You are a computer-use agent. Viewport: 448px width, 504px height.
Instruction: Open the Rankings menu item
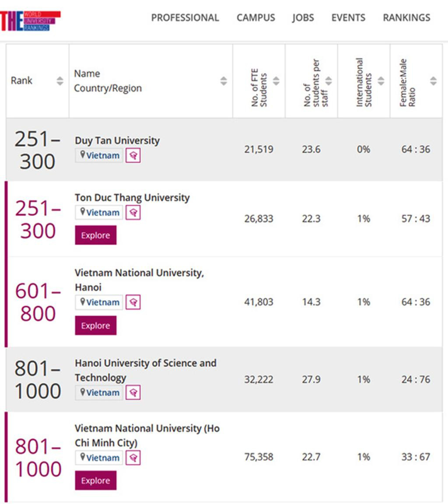[406, 17]
